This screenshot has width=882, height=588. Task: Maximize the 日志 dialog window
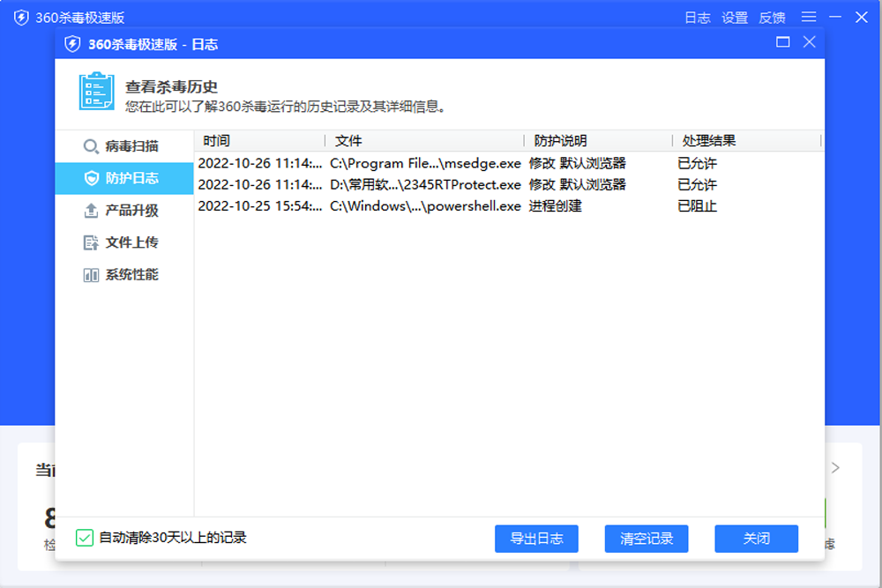coord(782,42)
